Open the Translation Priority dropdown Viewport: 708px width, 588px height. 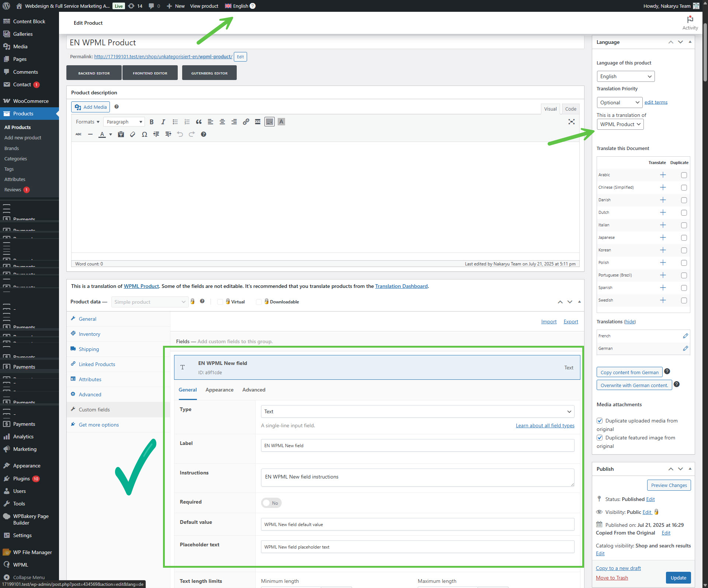tap(619, 102)
